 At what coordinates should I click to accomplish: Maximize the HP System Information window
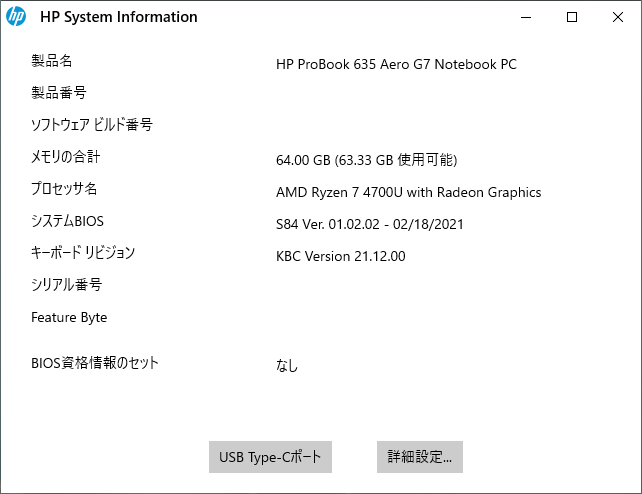(572, 17)
